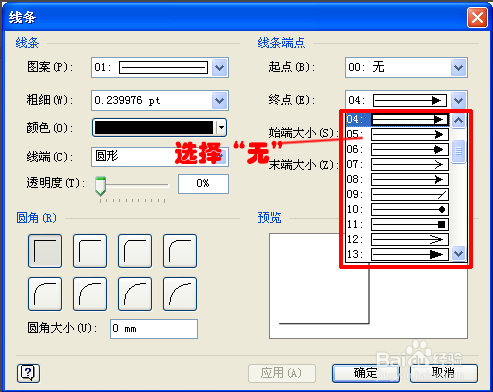The height and width of the screenshot is (392, 493).
Task: Select third rounding style in bottom row
Action: click(x=135, y=294)
